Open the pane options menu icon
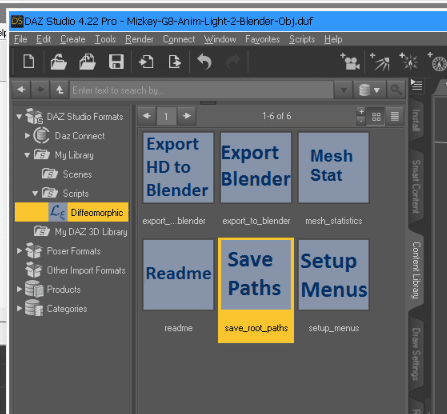Image resolution: width=447 pixels, height=414 pixels. pyautogui.click(x=416, y=85)
